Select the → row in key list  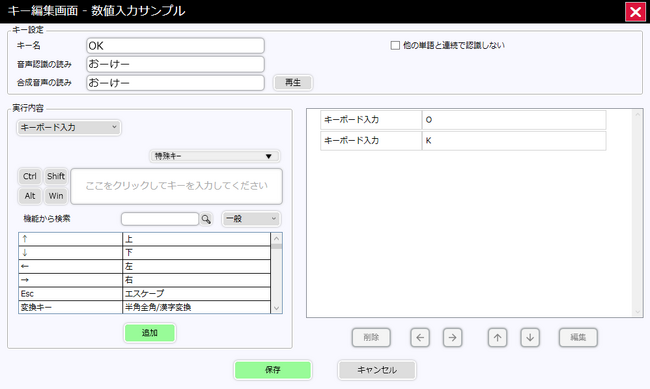pyautogui.click(x=145, y=280)
